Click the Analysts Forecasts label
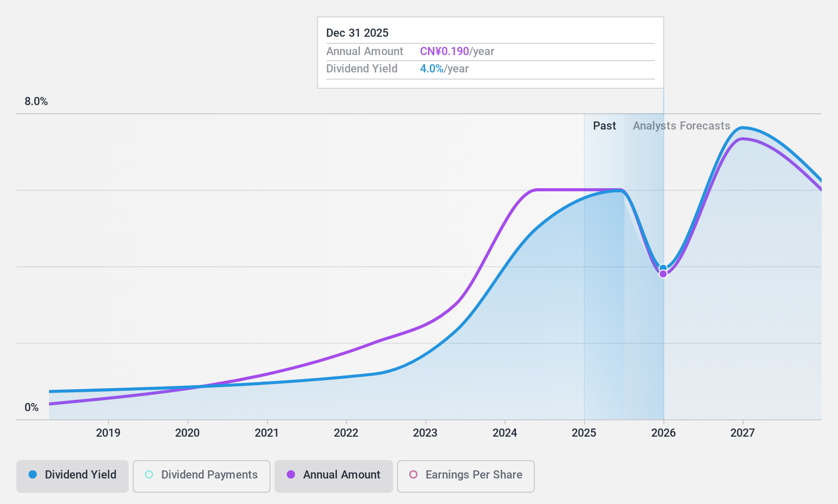The height and width of the screenshot is (504, 838). pyautogui.click(x=681, y=126)
